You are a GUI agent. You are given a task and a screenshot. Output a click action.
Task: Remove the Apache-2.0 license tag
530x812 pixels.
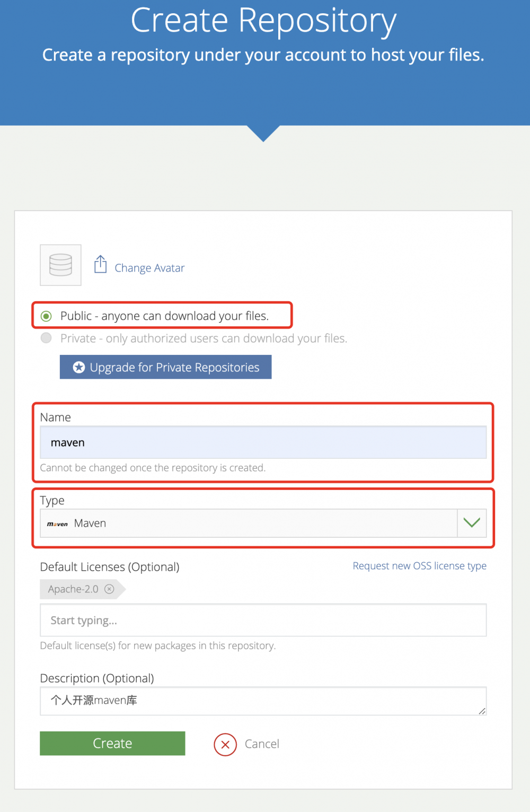(x=109, y=589)
